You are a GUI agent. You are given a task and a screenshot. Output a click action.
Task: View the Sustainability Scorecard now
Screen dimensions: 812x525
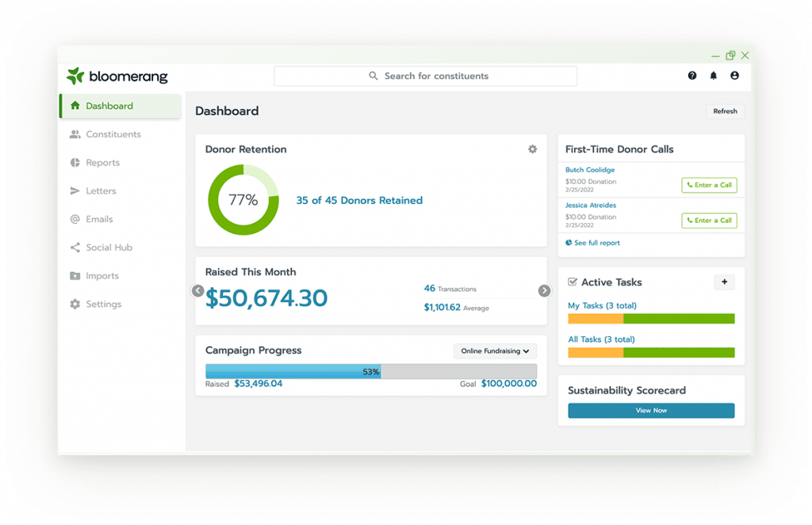[x=651, y=411]
